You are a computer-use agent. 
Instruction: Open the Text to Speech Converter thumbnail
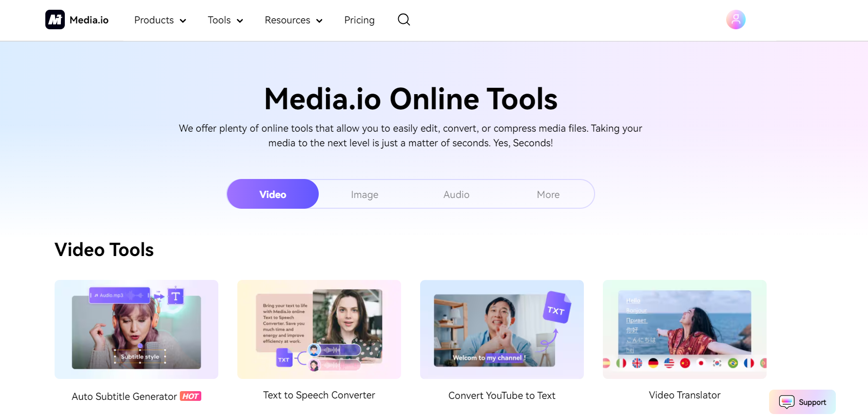click(319, 329)
